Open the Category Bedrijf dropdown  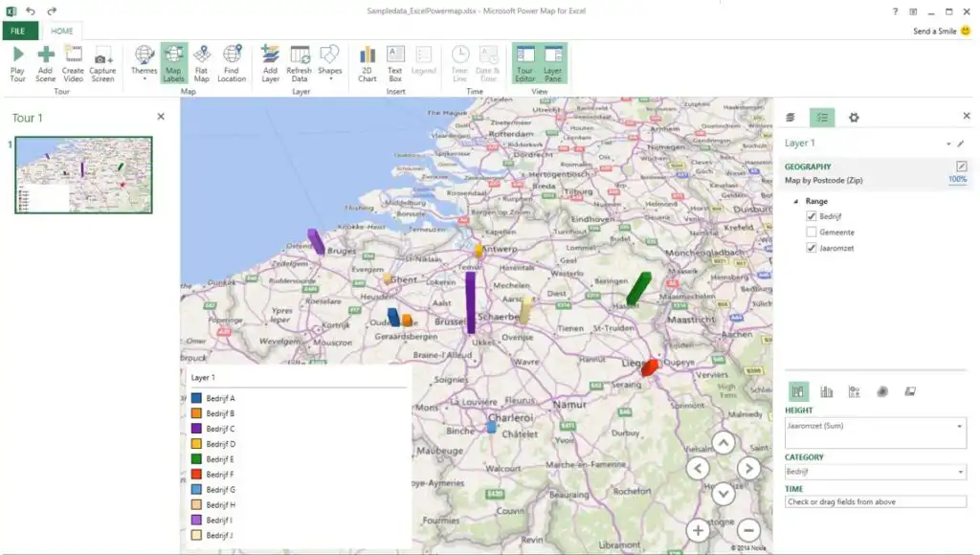click(959, 472)
